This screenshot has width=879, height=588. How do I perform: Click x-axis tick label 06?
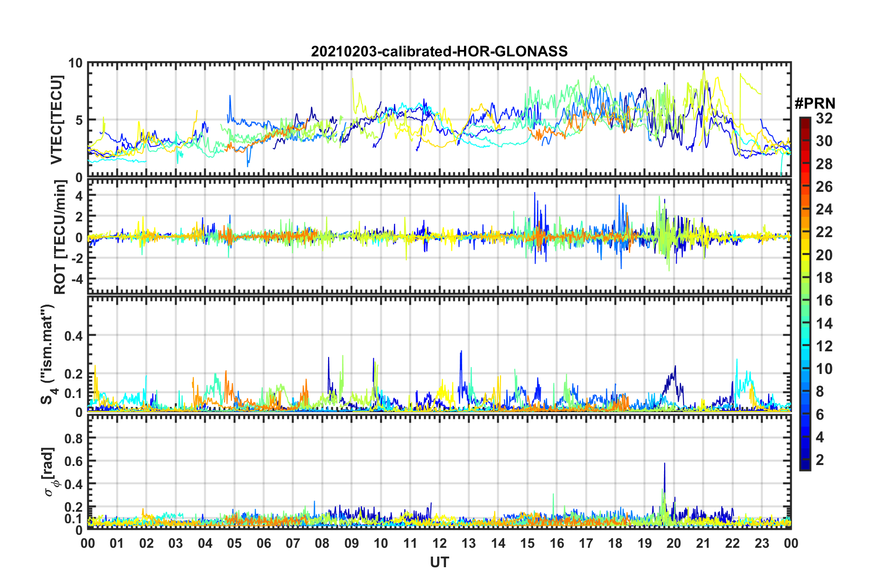(264, 543)
